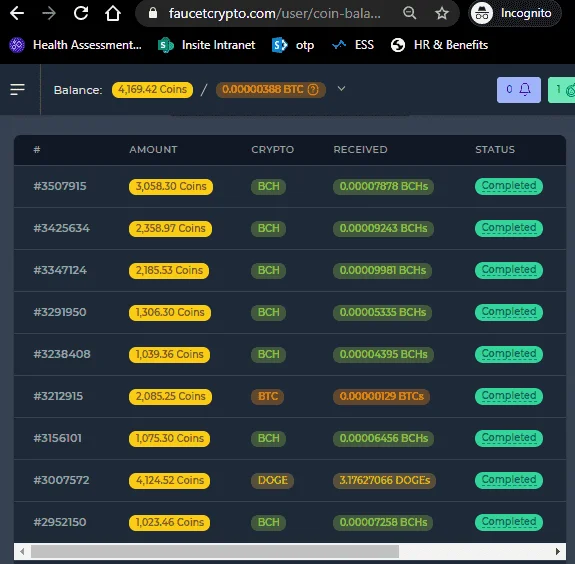The image size is (575, 564).
Task: Select withdrawal ID #3156101
Action: coord(57,438)
